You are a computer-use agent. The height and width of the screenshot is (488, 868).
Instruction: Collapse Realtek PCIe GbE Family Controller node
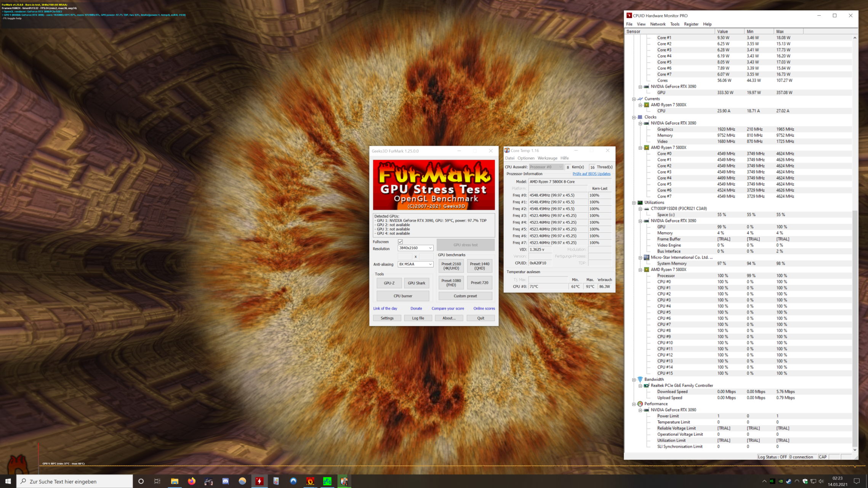pos(641,386)
